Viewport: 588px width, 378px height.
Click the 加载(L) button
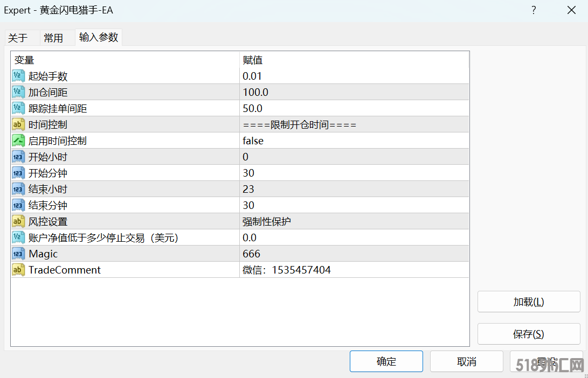coord(529,302)
